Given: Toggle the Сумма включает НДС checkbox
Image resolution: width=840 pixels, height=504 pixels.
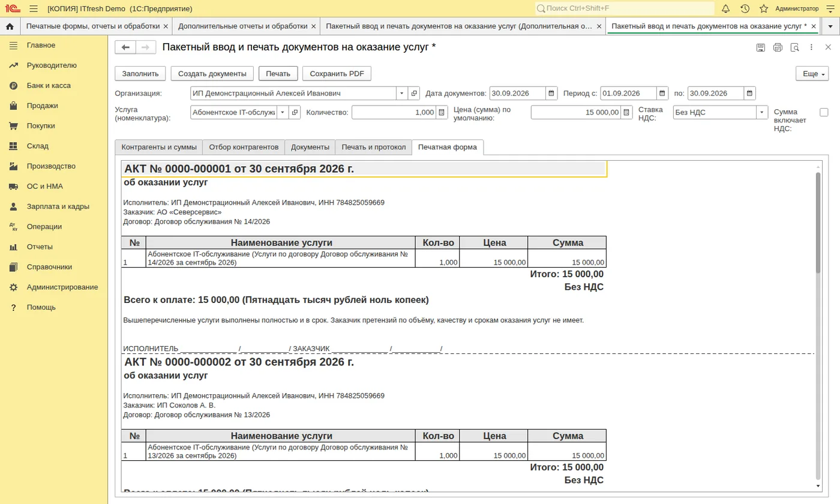Looking at the screenshot, I should point(824,112).
